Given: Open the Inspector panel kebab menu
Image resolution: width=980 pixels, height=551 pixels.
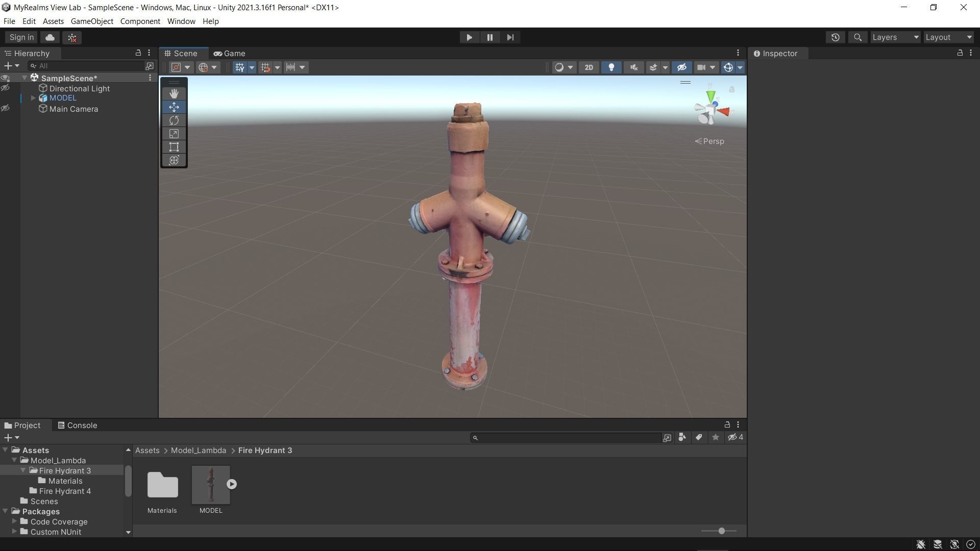Looking at the screenshot, I should [971, 53].
